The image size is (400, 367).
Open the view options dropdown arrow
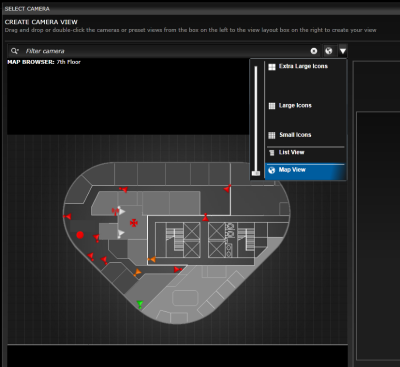343,51
